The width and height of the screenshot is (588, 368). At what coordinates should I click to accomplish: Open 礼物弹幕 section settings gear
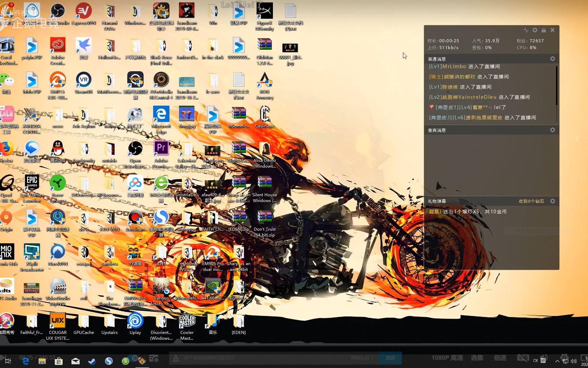coord(553,201)
